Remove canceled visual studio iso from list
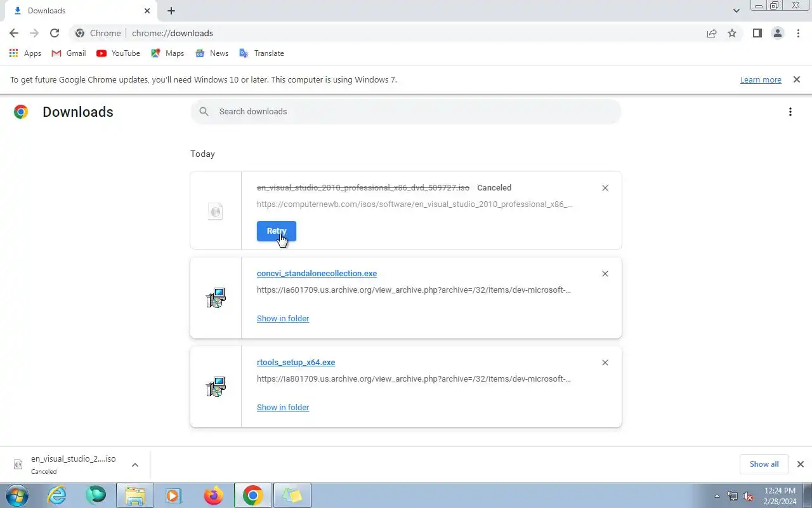 [x=605, y=188]
